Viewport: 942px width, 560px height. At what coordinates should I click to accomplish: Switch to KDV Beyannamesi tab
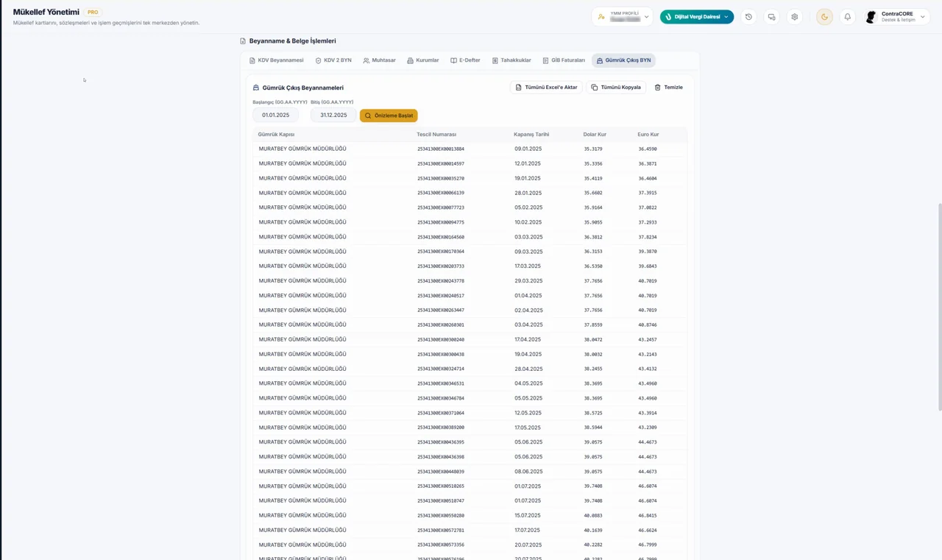277,60
